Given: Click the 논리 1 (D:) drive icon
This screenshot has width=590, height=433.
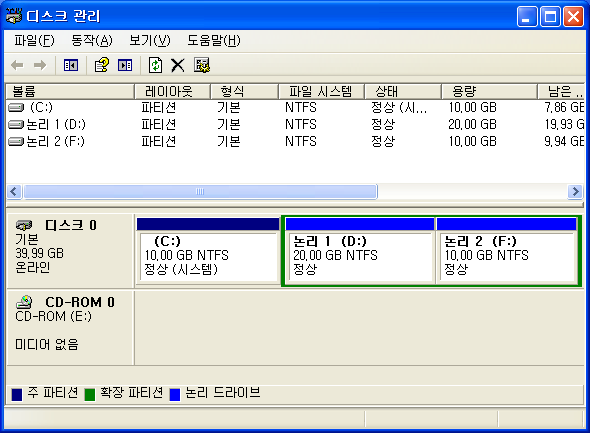Looking at the screenshot, I should [16, 125].
